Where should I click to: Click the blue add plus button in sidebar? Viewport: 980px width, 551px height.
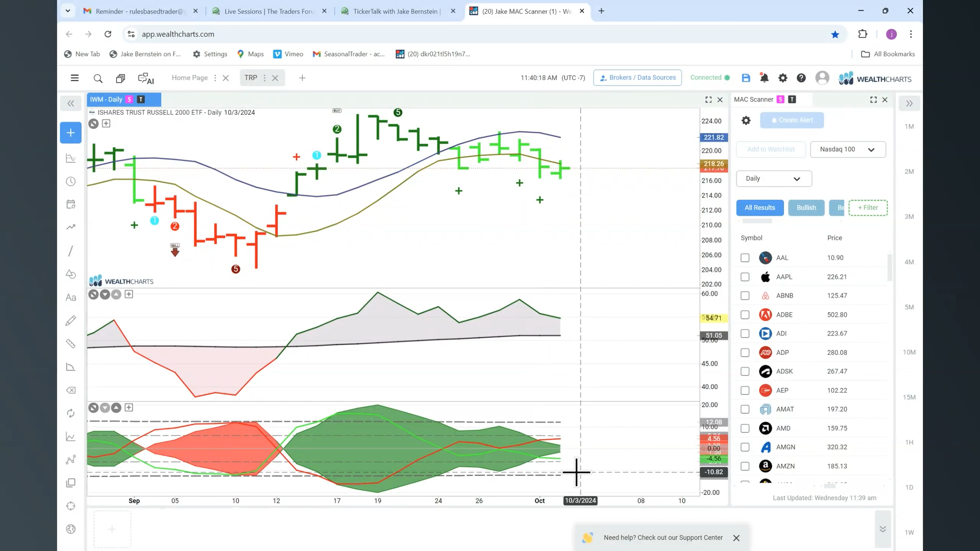pos(70,133)
